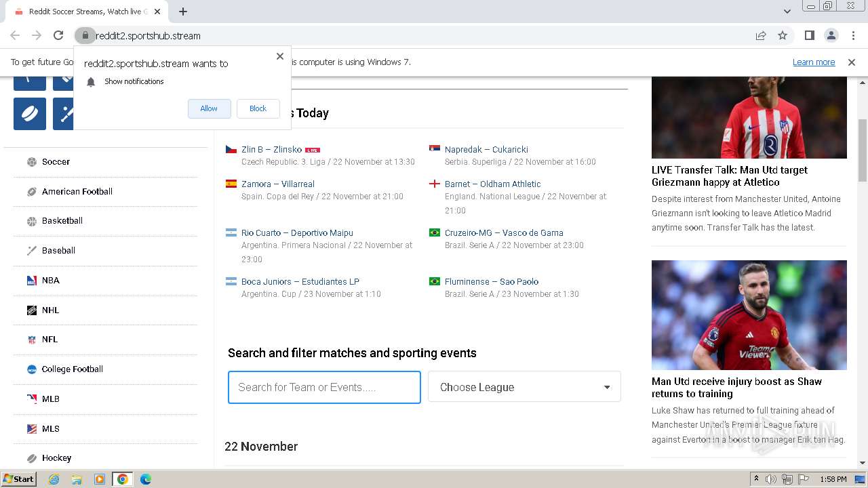This screenshot has width=868, height=488.
Task: Bookmark this page with star icon
Action: 783,35
